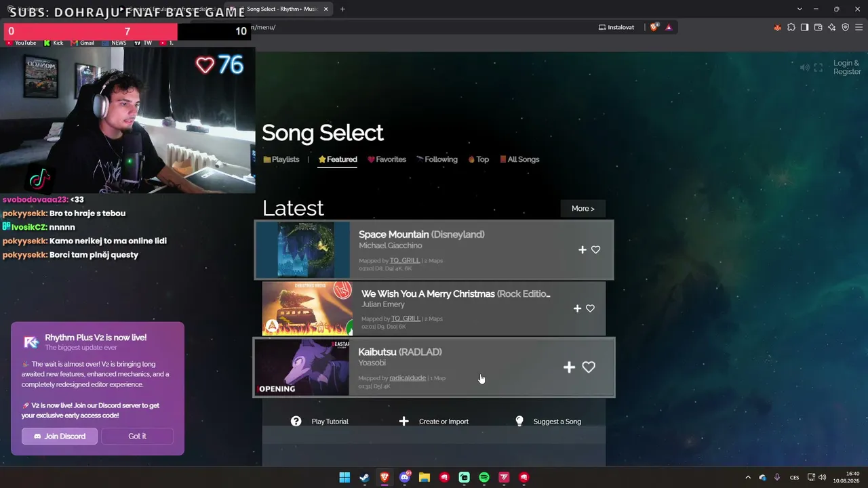This screenshot has width=868, height=488.
Task: Open the Space Mountain album thumbnail
Action: coord(303,249)
